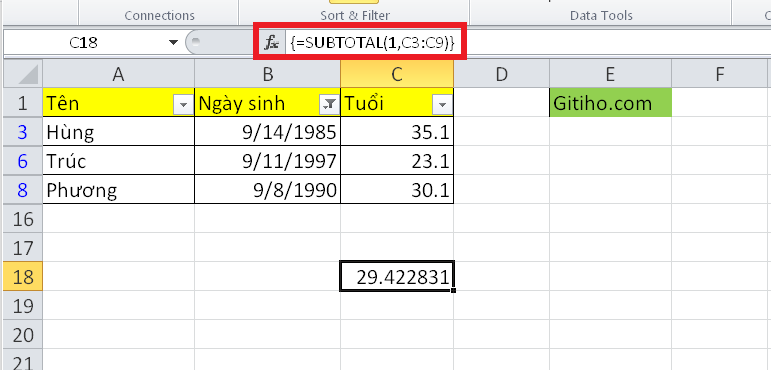Select row 3 header
The image size is (771, 370).
pos(23,132)
